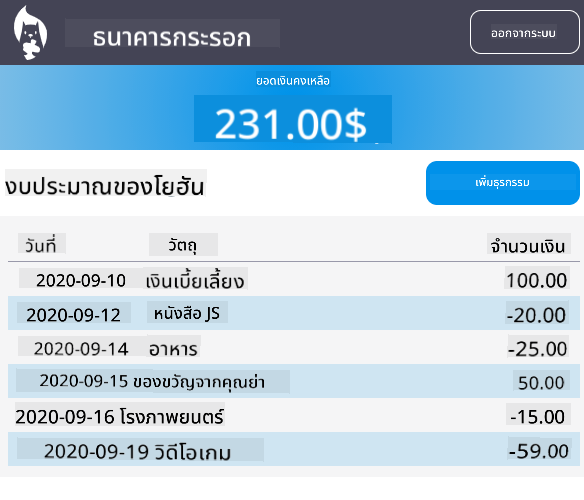
Task: Click the วันที่ column header
Action: [x=41, y=245]
